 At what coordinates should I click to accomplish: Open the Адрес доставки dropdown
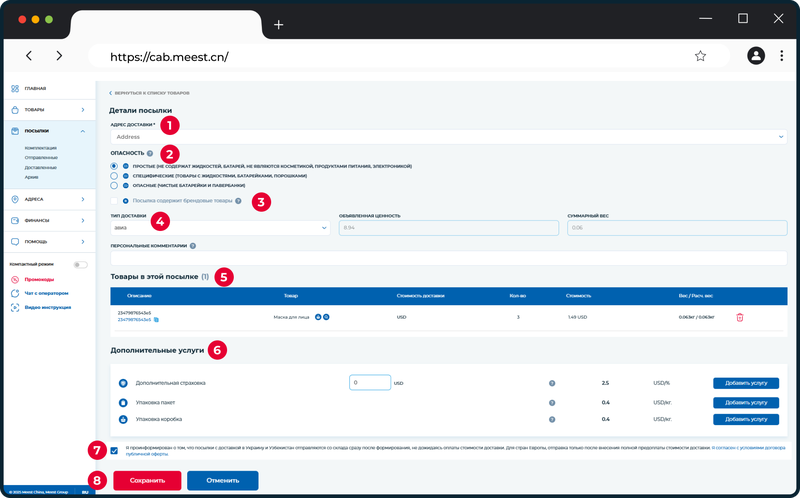pos(448,137)
